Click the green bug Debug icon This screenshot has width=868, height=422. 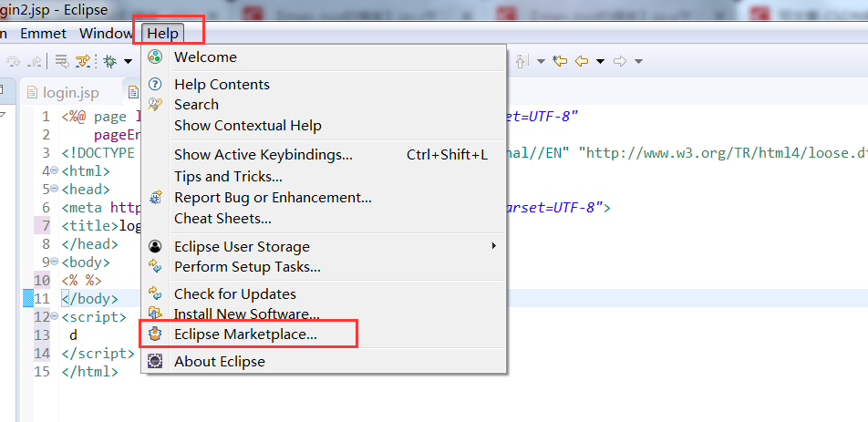(110, 61)
